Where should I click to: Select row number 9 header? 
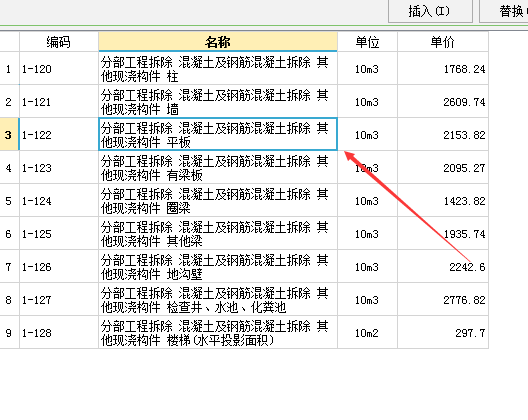tap(9, 332)
